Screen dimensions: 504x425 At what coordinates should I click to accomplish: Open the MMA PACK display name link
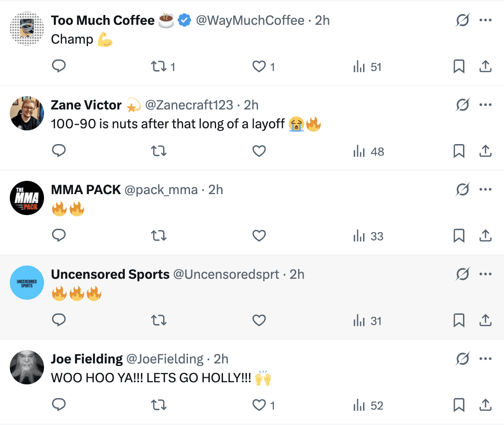coord(86,189)
